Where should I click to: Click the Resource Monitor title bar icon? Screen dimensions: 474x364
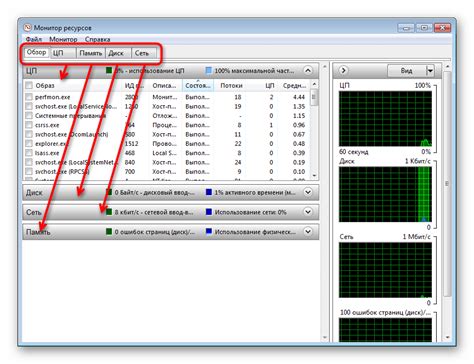28,27
